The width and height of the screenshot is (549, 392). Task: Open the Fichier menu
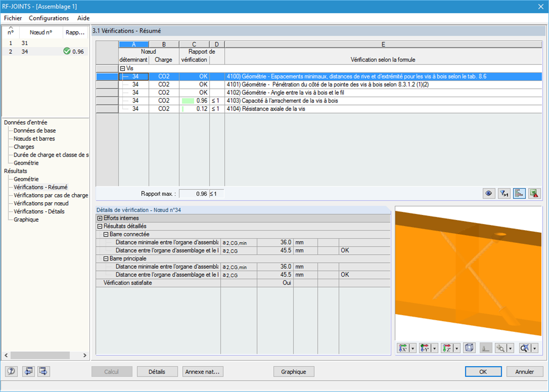(13, 18)
